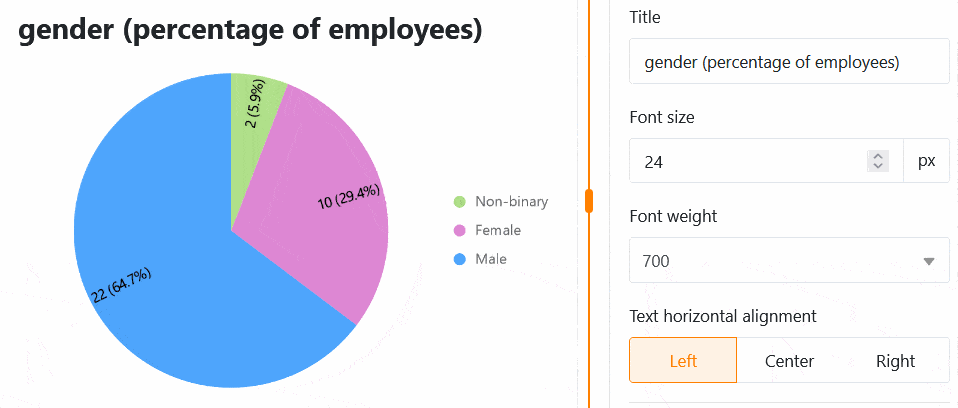Increase font size with stepper up arrow

pos(878,155)
